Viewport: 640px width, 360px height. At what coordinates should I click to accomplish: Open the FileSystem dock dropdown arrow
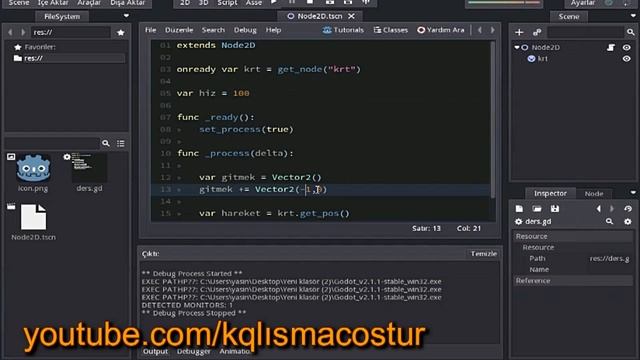[126, 16]
